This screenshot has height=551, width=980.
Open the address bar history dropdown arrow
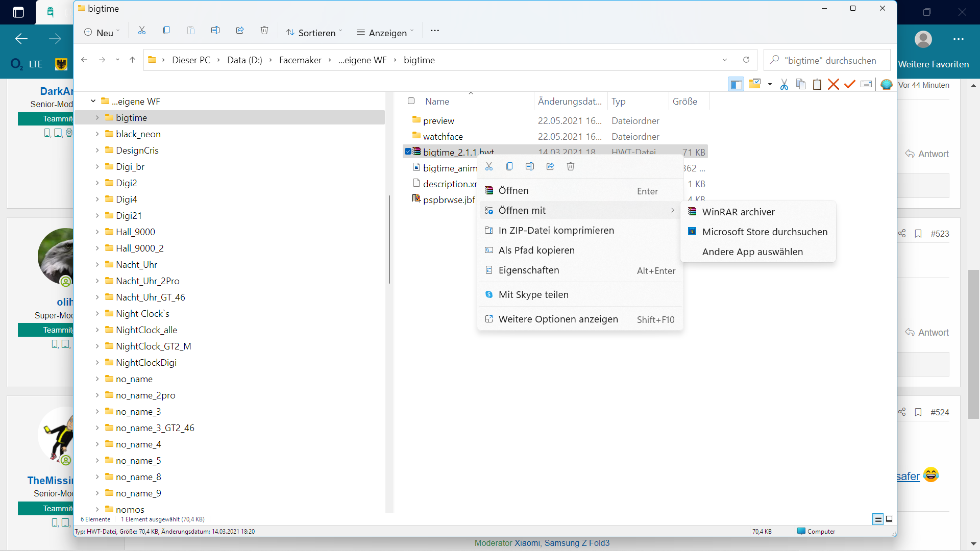[x=725, y=60]
